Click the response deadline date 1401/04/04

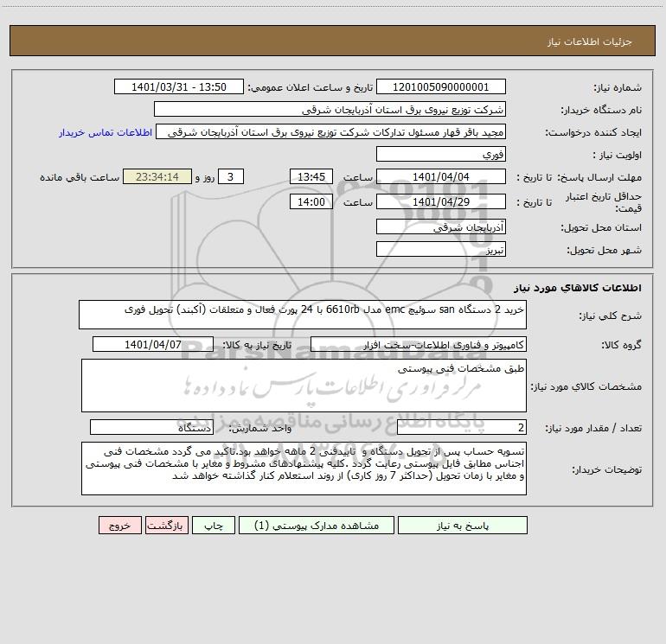pos(441,176)
